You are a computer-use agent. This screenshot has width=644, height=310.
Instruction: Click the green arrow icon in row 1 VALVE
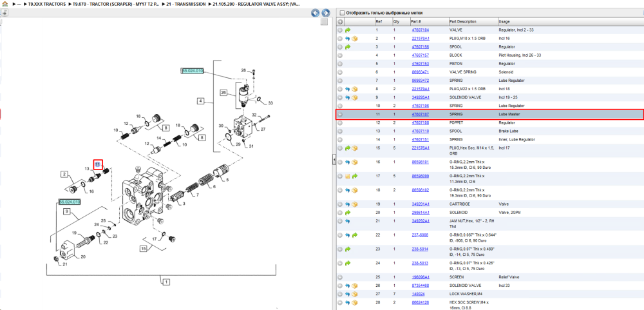(x=348, y=30)
